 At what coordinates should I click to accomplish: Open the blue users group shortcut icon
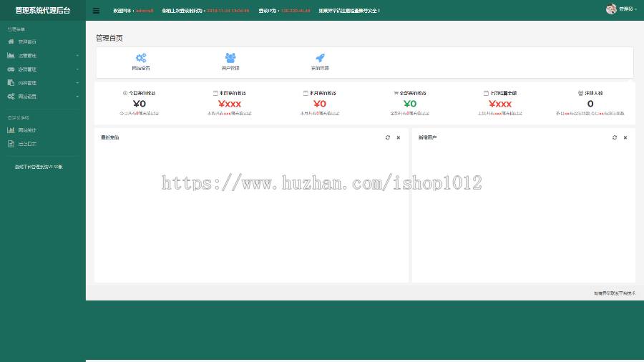(x=230, y=58)
